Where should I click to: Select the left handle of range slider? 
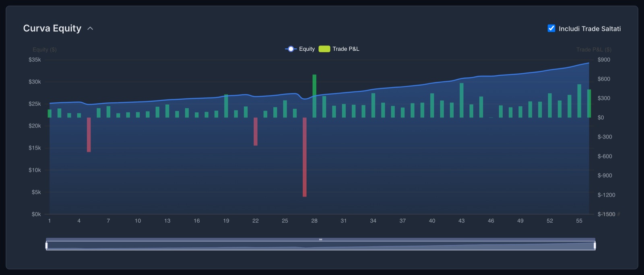tap(47, 245)
